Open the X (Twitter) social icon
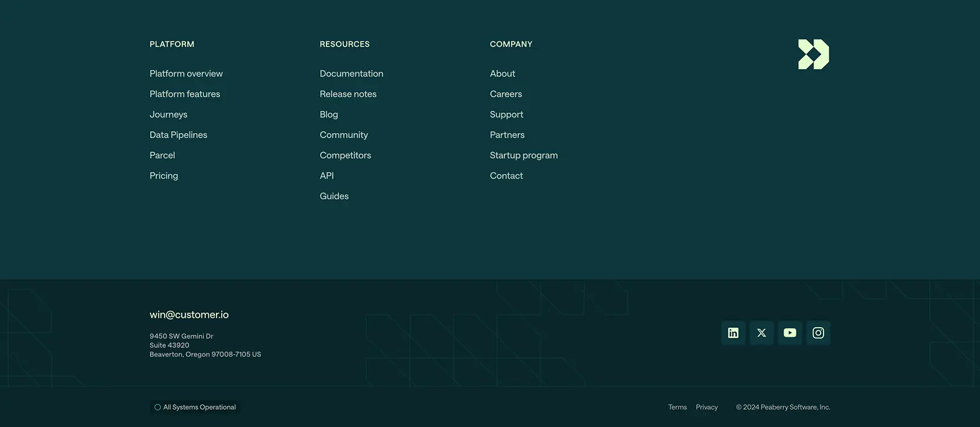This screenshot has width=980, height=427. (x=762, y=333)
